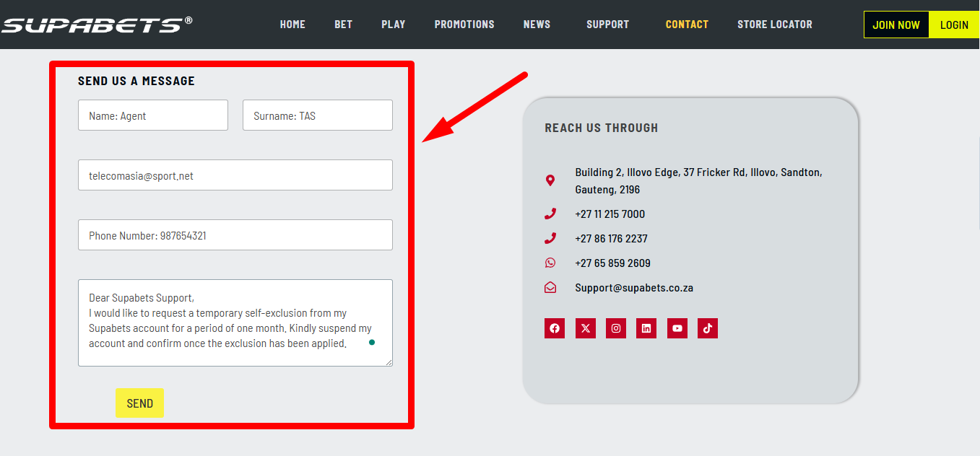
Task: Click the LinkedIn icon
Action: [x=646, y=328]
